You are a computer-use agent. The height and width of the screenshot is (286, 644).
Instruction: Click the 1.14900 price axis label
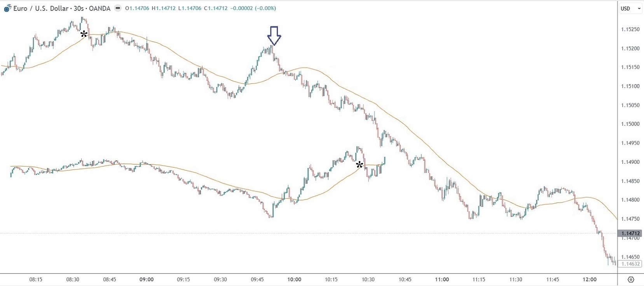[x=630, y=162]
